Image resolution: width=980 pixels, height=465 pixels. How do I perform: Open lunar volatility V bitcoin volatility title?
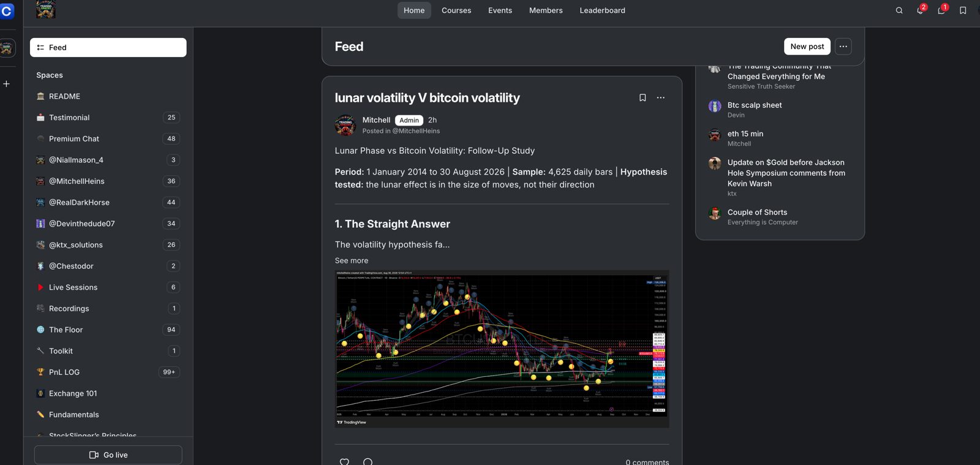pyautogui.click(x=427, y=98)
